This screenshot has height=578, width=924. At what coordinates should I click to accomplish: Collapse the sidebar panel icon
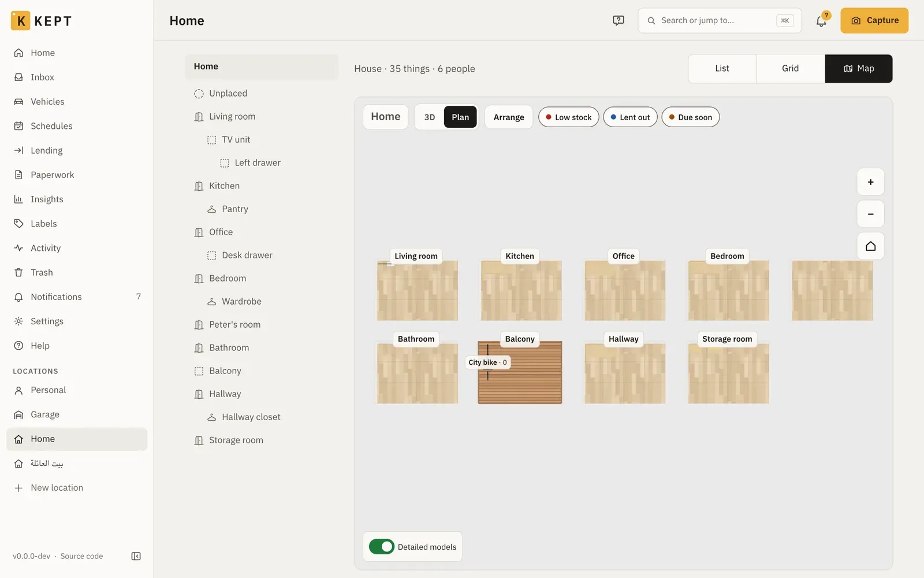pos(136,556)
